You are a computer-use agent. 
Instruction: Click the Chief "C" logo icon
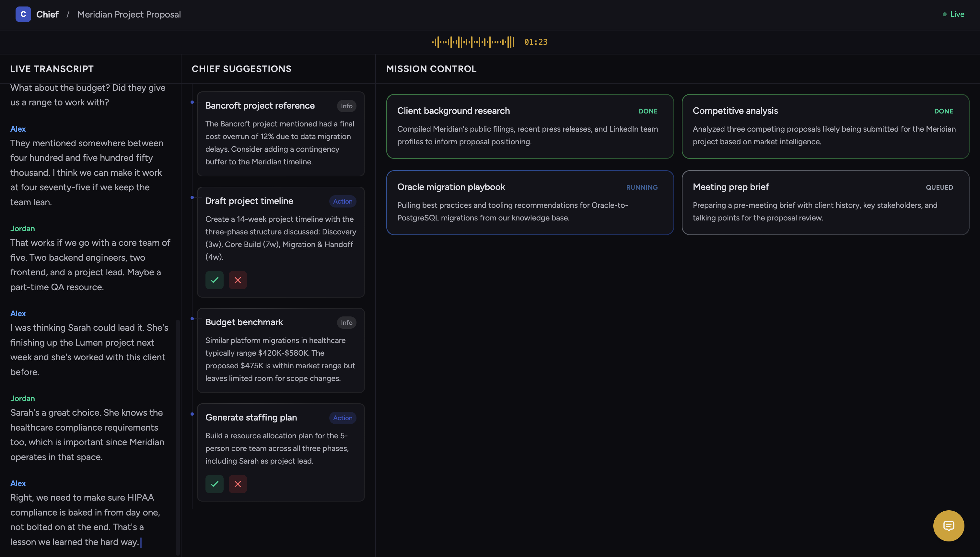click(x=23, y=14)
